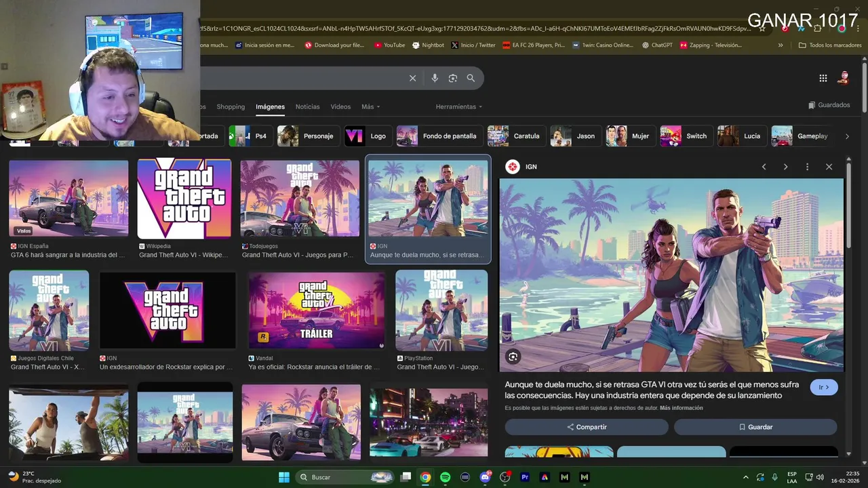The image size is (868, 488).
Task: Select the Imágenes tab
Action: [270, 106]
